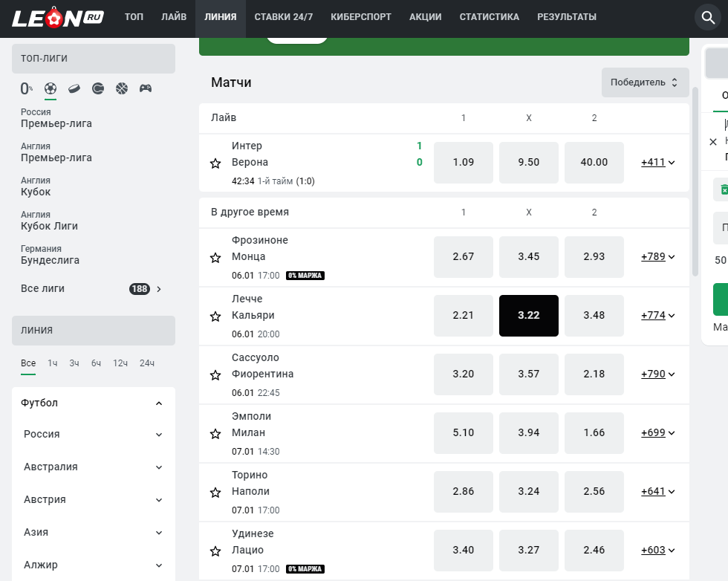Open Германия Бундеслига league
728x581 pixels.
(51, 255)
